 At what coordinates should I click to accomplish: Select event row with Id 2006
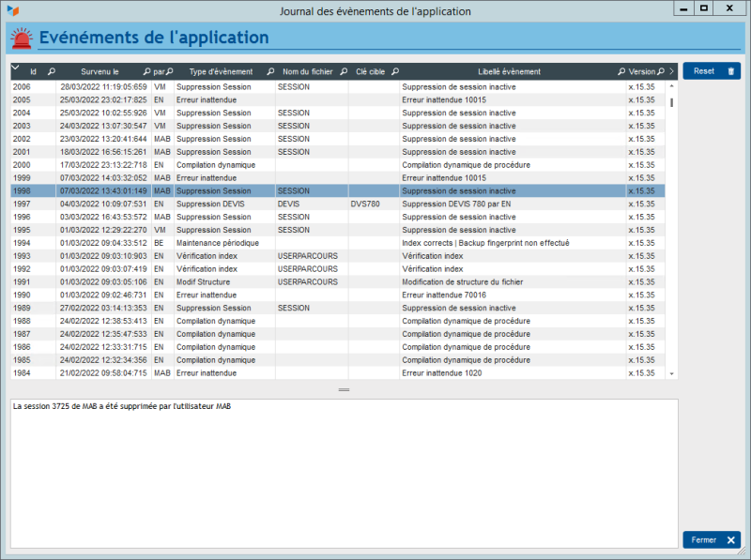pyautogui.click(x=282, y=86)
